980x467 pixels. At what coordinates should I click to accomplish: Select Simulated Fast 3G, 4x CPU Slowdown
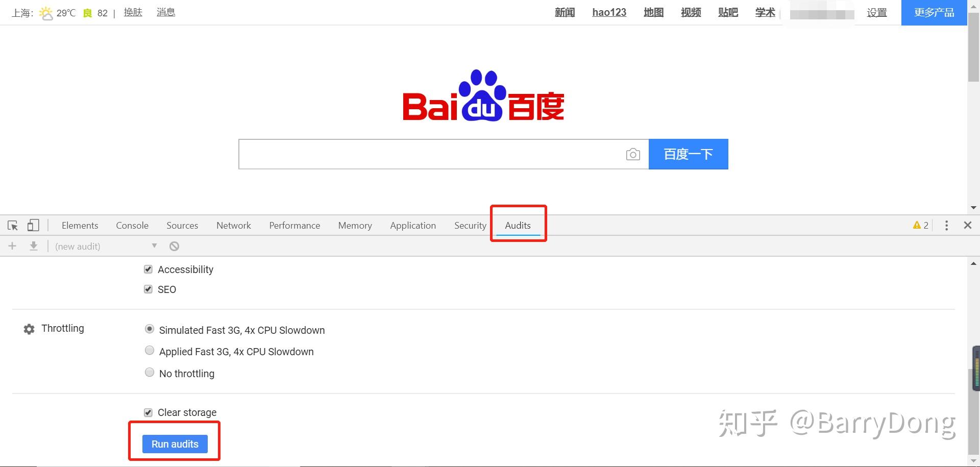[150, 329]
